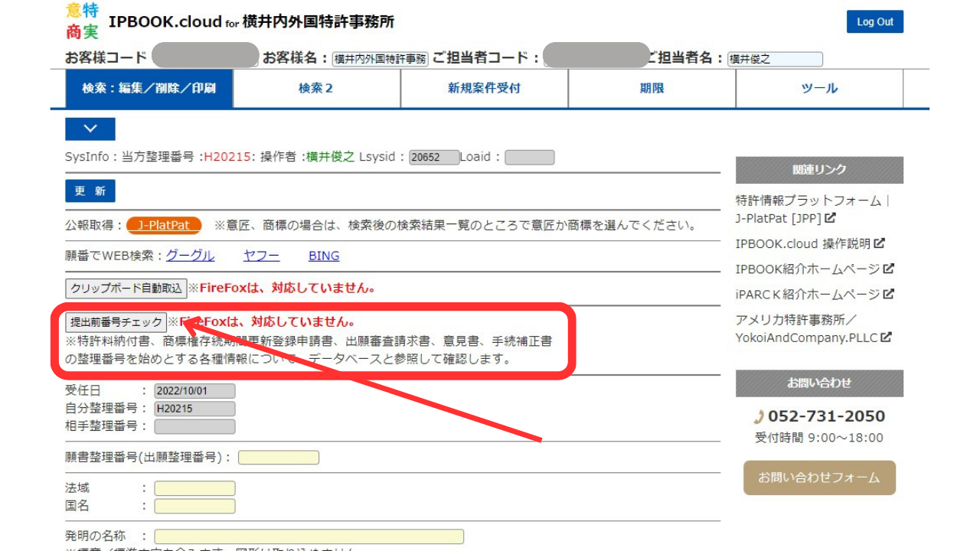Click the external link icon for IPBOOK.cloud 操作説明
This screenshot has width=980, height=551.
880,244
